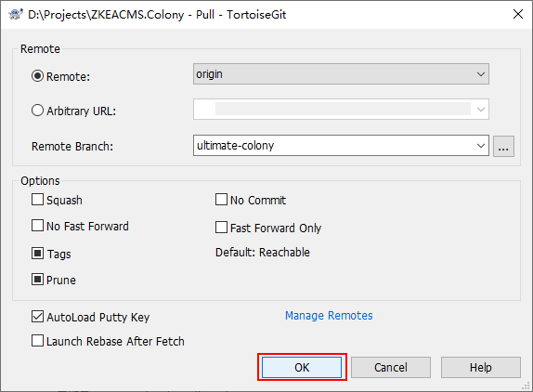Screen dimensions: 533x392
Task: Check the No Commit option
Action: click(221, 200)
